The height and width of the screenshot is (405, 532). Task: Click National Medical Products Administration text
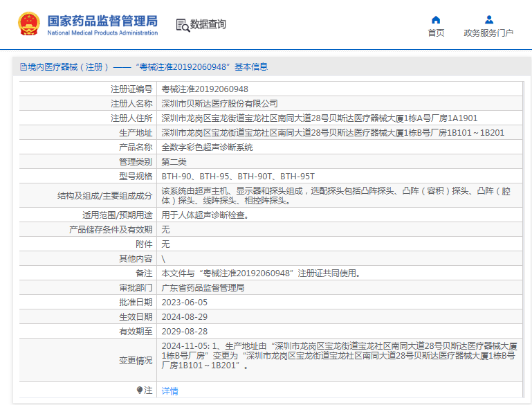pos(102,33)
